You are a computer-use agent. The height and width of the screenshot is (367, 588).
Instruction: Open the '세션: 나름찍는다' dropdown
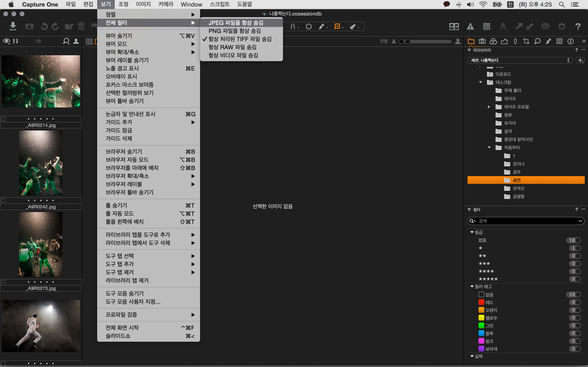(520, 60)
